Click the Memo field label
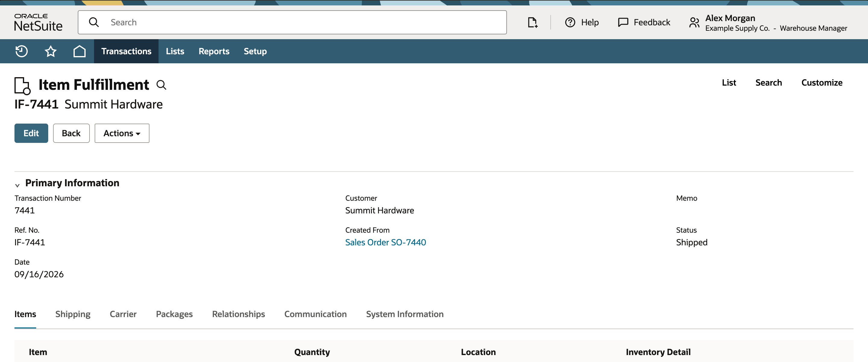This screenshot has width=868, height=362. click(x=686, y=198)
